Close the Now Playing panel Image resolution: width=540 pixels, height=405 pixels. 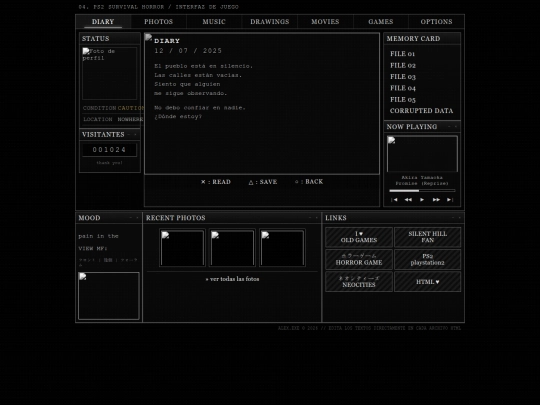(x=456, y=127)
